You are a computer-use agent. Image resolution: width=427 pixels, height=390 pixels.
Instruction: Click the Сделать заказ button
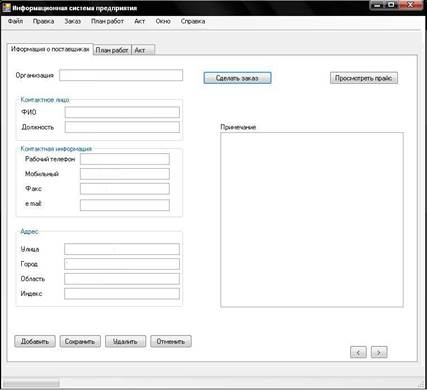tap(237, 78)
